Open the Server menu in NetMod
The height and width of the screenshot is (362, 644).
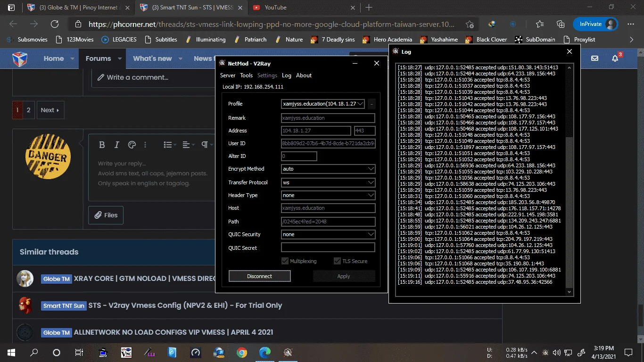tap(228, 75)
